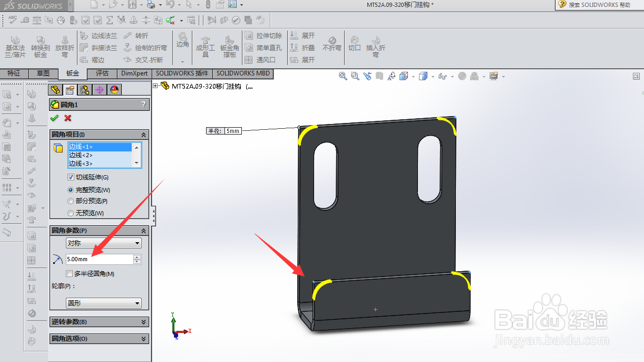Increase radius with spinner up arrow
This screenshot has height=362, width=644.
point(137,257)
